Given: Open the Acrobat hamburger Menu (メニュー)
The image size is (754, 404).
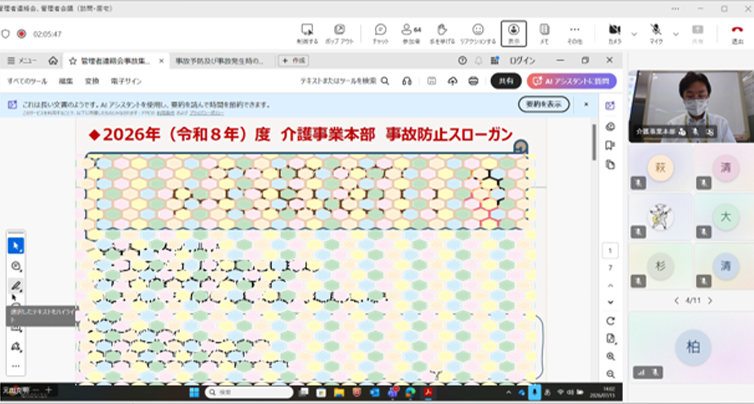Looking at the screenshot, I should tap(22, 61).
